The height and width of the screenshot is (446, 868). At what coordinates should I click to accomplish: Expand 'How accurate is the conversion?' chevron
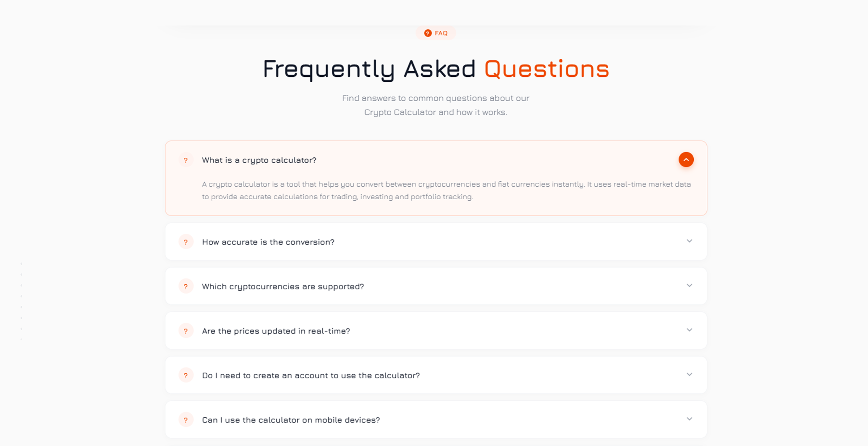pos(689,241)
